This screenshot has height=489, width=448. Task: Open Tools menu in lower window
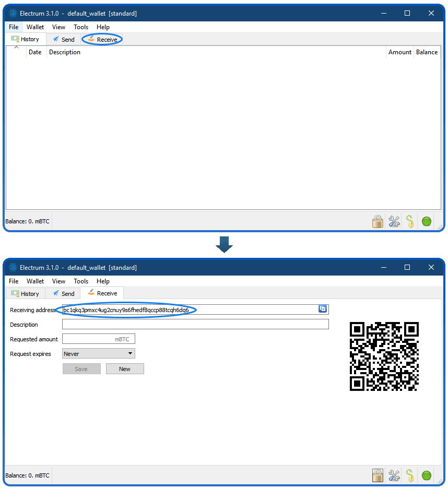[81, 281]
